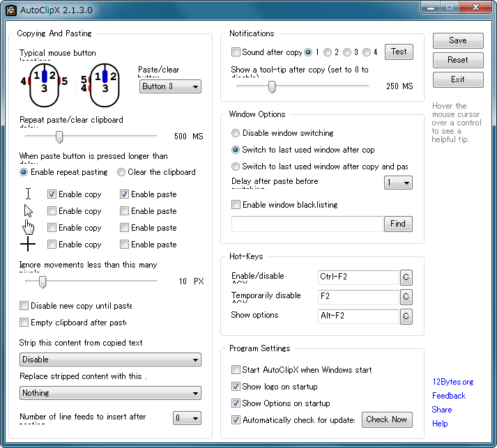
Task: Click the Enable/disable hot-key field Ctrl-F2
Action: (x=358, y=277)
